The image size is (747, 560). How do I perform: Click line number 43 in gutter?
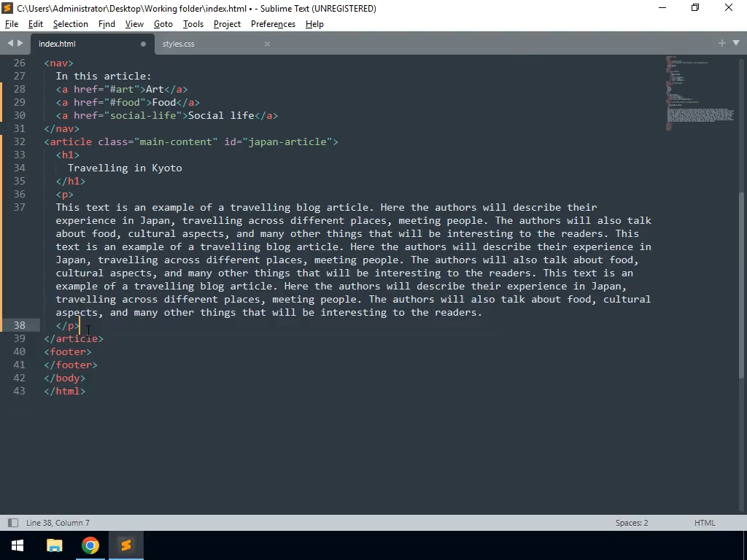[x=20, y=391]
